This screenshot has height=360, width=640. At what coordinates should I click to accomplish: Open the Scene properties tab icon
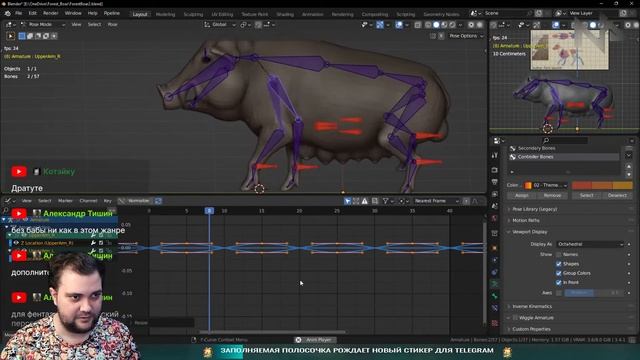[x=495, y=207]
